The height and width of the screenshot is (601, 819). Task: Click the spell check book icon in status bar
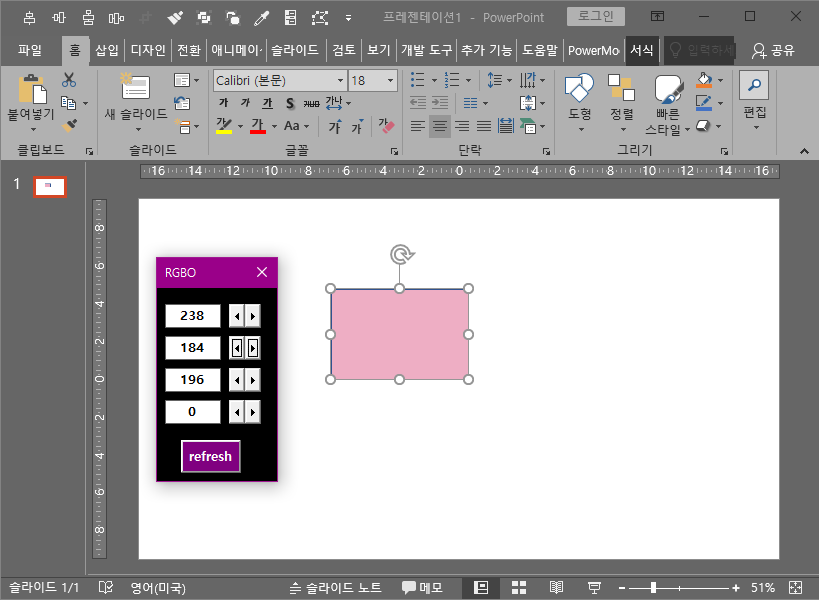tap(106, 587)
